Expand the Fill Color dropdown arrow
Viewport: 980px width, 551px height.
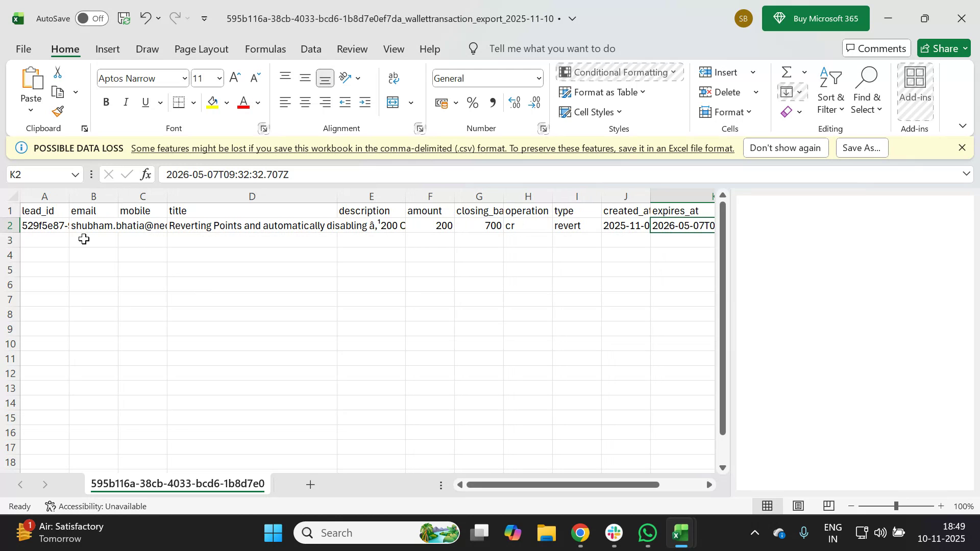click(x=227, y=102)
